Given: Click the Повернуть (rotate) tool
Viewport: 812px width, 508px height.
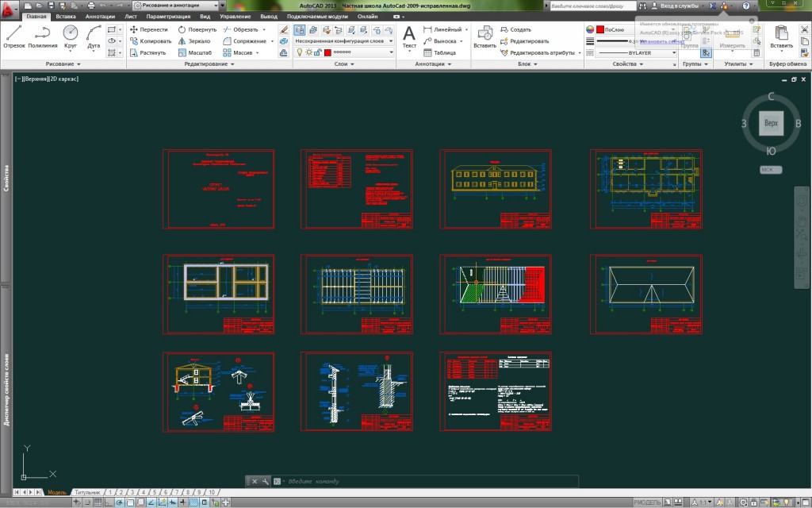Looking at the screenshot, I should click(197, 29).
